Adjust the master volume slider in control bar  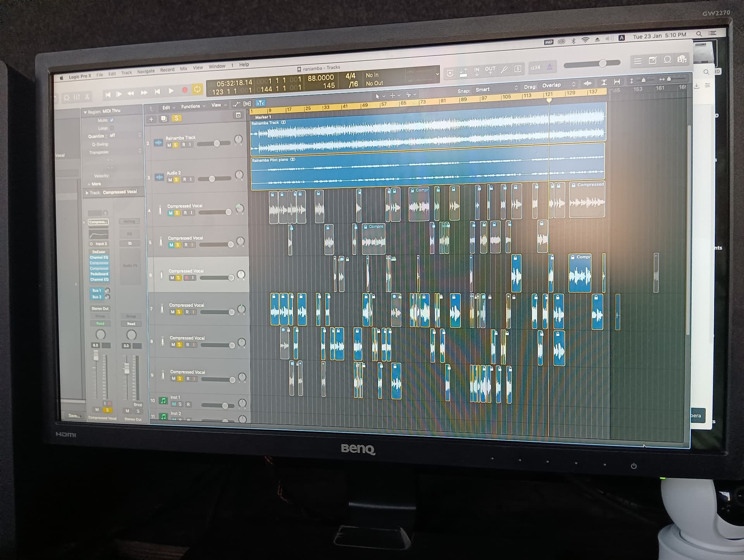602,63
